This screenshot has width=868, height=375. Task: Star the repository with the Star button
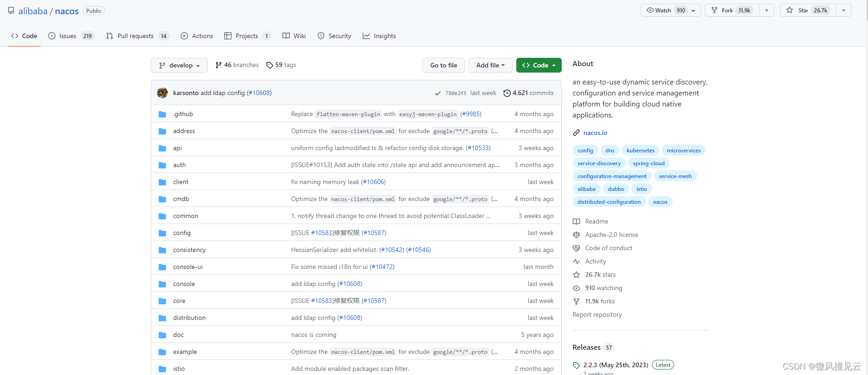[808, 11]
